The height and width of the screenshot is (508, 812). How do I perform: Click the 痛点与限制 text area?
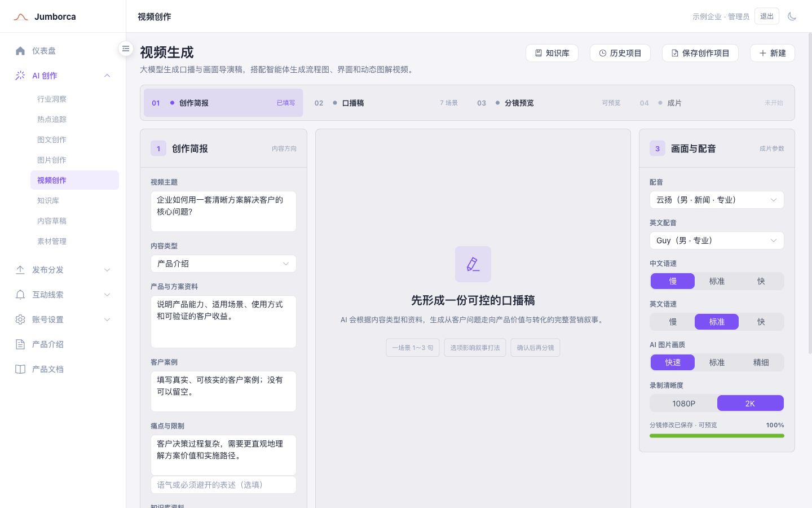(223, 455)
